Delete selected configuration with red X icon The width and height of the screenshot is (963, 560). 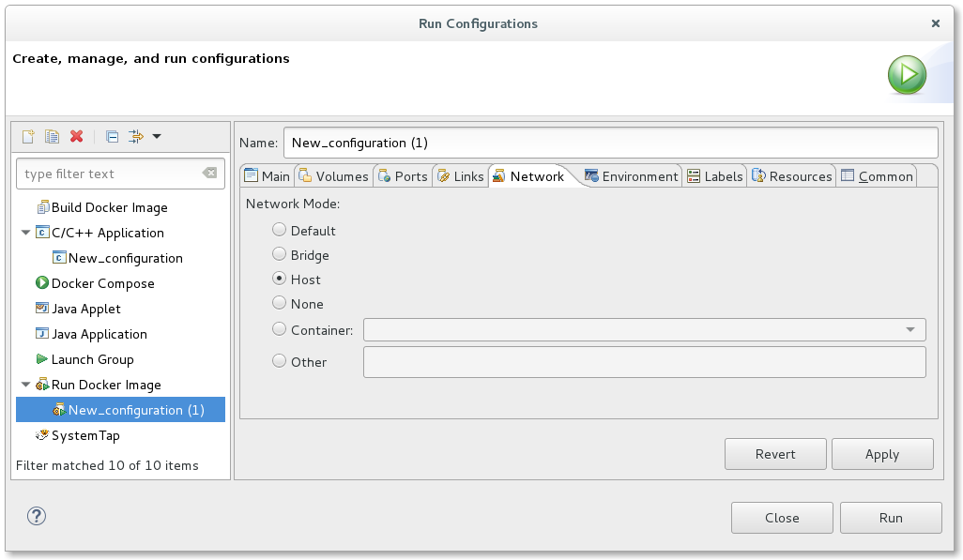(x=77, y=137)
